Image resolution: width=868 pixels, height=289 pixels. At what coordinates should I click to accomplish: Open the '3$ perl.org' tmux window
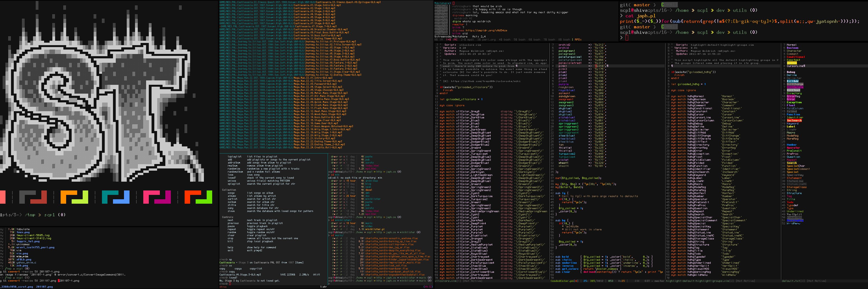486,39
